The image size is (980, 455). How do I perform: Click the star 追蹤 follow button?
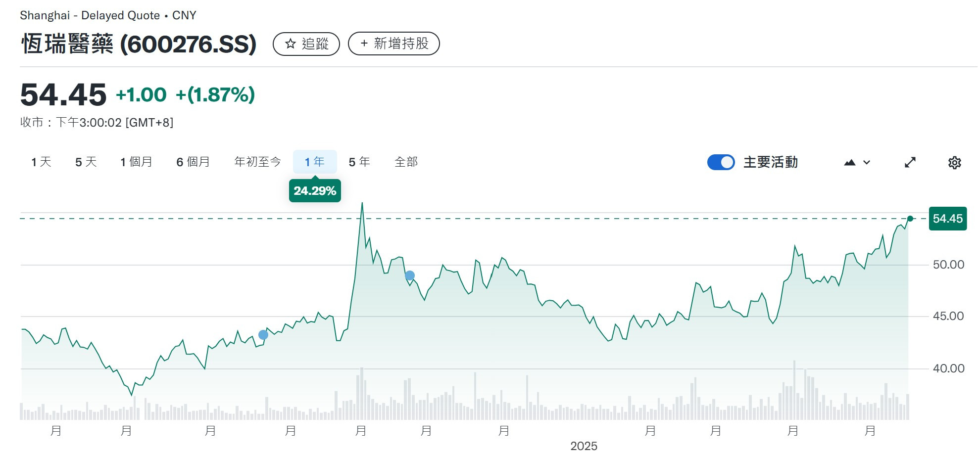point(306,44)
